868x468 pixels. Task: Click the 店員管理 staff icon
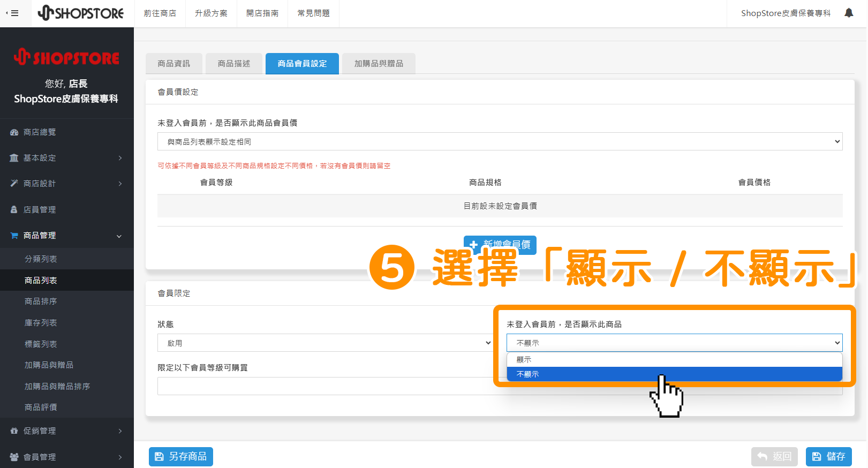(14, 210)
